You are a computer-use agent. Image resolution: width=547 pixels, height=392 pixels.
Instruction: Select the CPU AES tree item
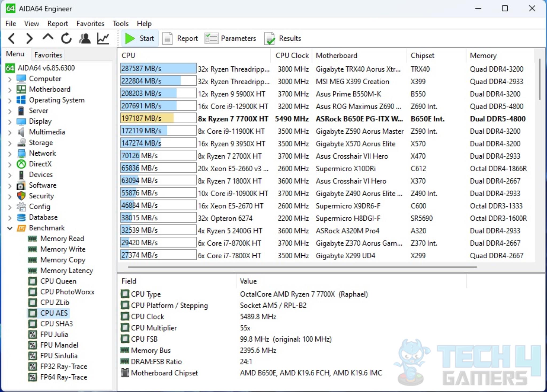click(x=48, y=313)
